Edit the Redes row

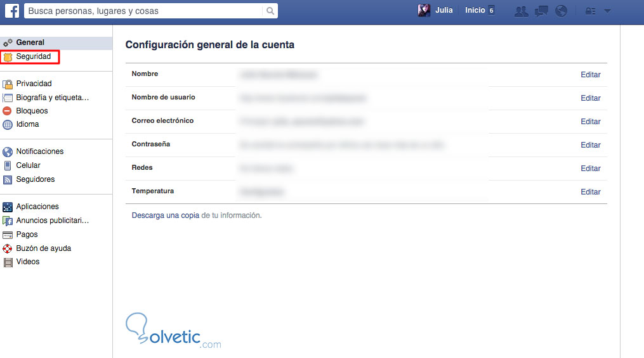tap(590, 168)
